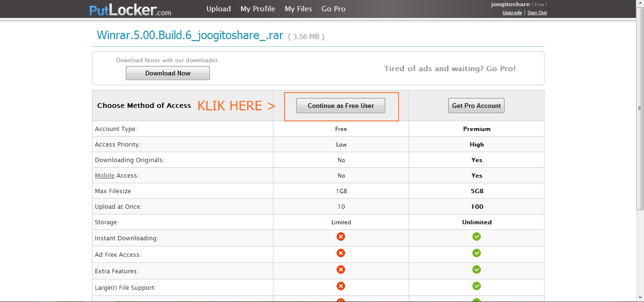Screen dimensions: 644x302
Task: Click 'Tired of ads and waiting? Go Pro!' text
Action: [450, 69]
